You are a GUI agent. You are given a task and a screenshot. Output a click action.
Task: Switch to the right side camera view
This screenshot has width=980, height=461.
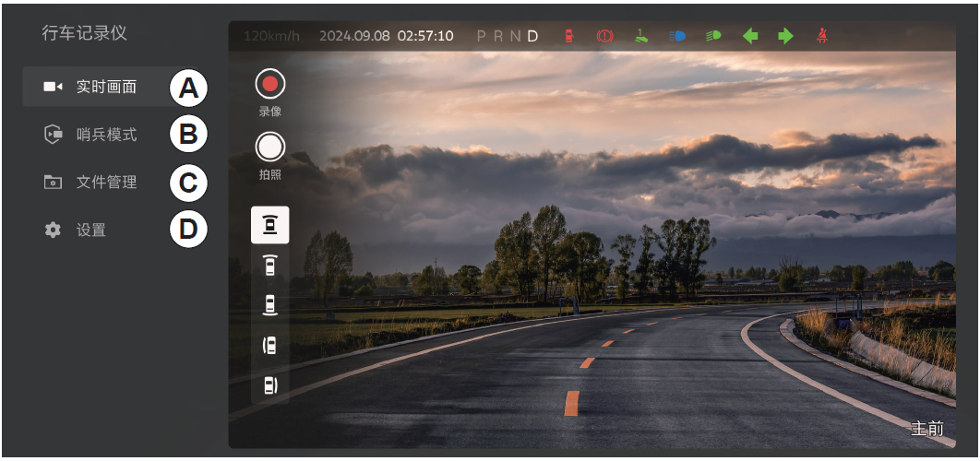click(270, 385)
